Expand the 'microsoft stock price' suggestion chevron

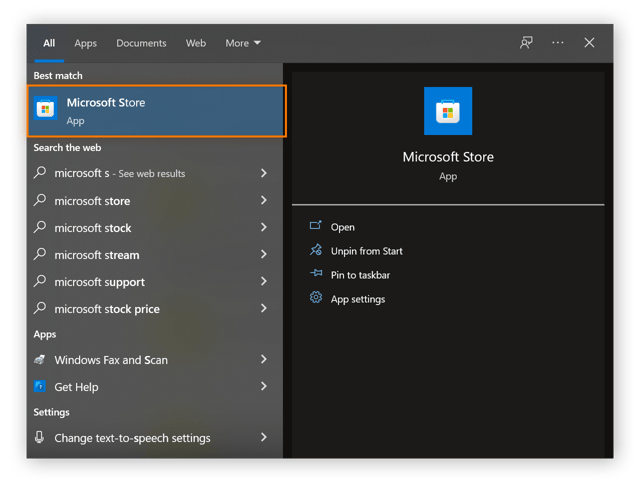click(264, 308)
